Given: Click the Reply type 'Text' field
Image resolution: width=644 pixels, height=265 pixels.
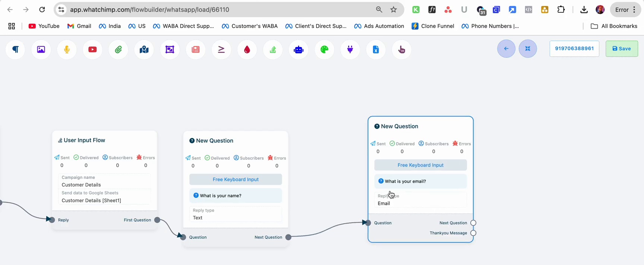Looking at the screenshot, I should [236, 214].
